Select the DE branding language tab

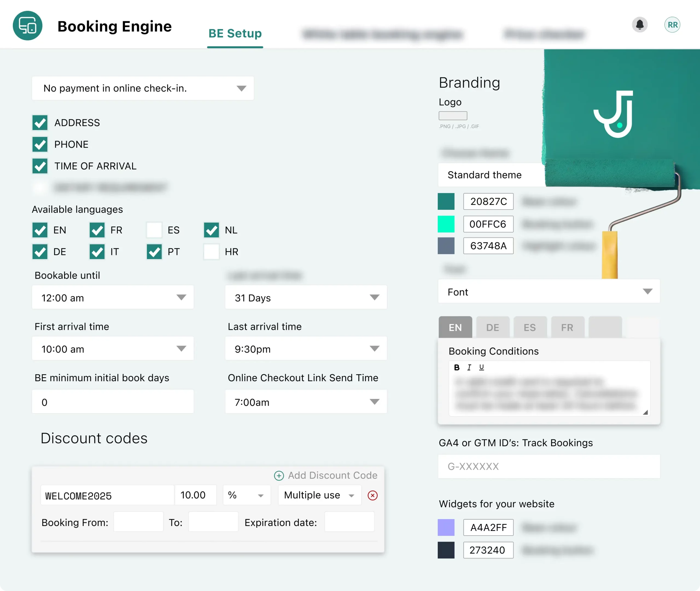pos(492,327)
